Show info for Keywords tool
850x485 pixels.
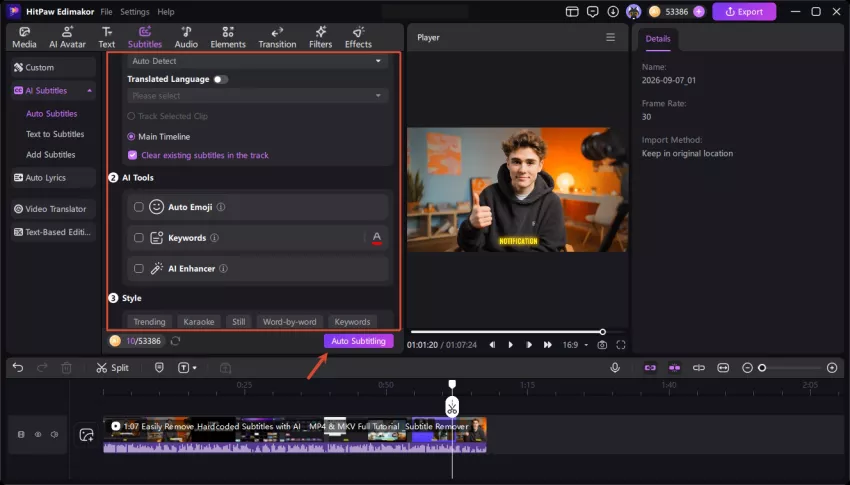[x=214, y=238]
